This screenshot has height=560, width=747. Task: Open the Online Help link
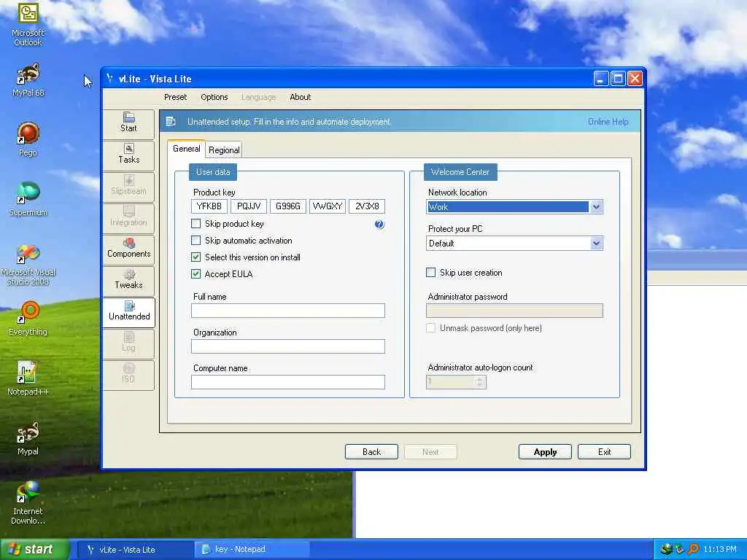[608, 122]
